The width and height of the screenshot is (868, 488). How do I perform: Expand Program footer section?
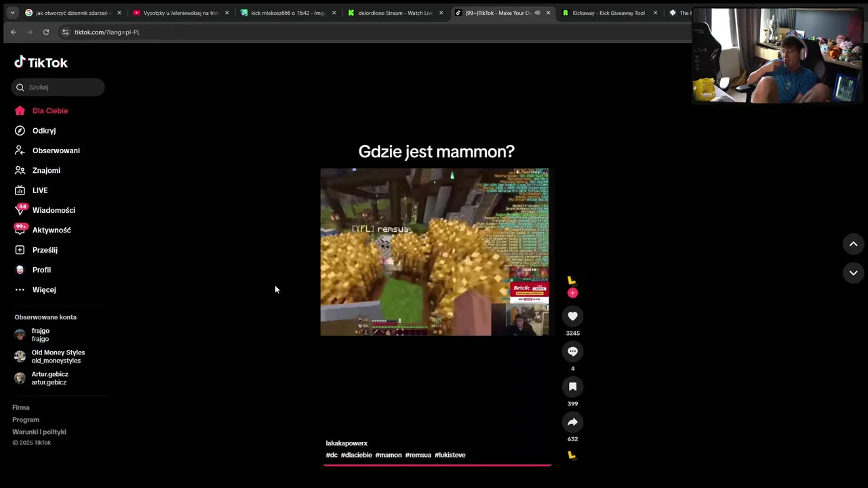(26, 420)
